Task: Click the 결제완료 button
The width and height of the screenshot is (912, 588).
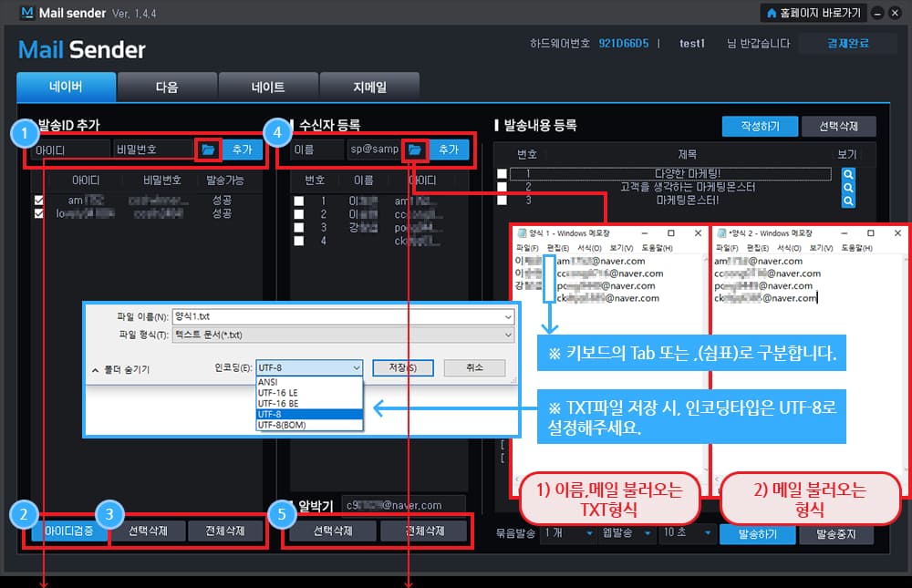Action: (x=847, y=44)
